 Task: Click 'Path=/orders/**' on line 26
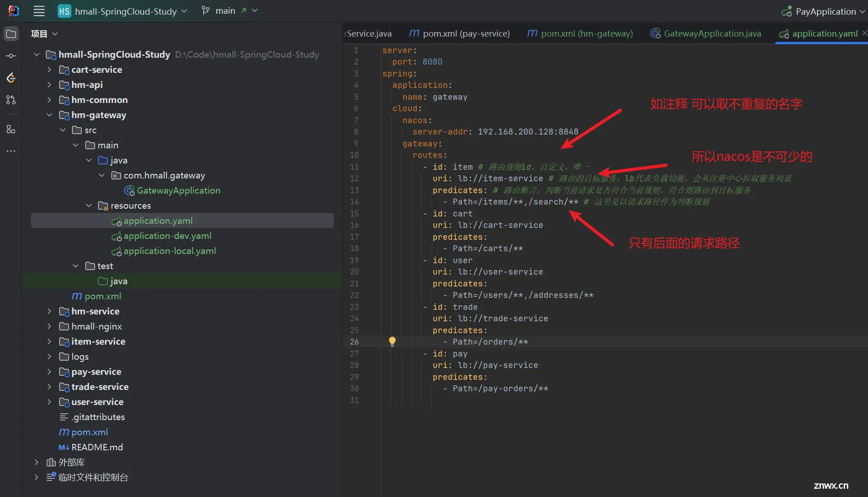tap(490, 342)
